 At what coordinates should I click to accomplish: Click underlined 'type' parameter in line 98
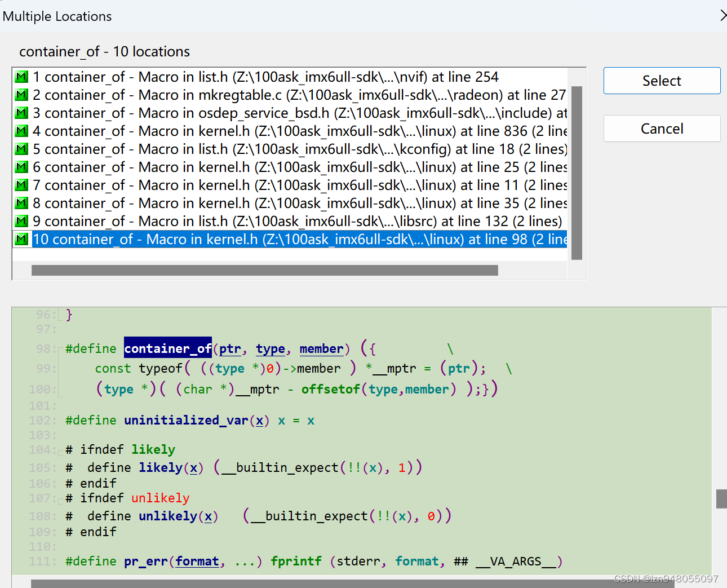coord(271,349)
